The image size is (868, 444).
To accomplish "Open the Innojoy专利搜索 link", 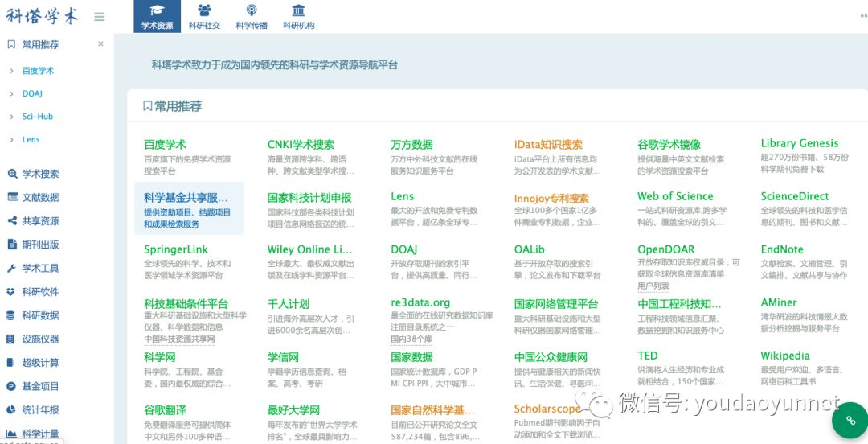I will [551, 199].
